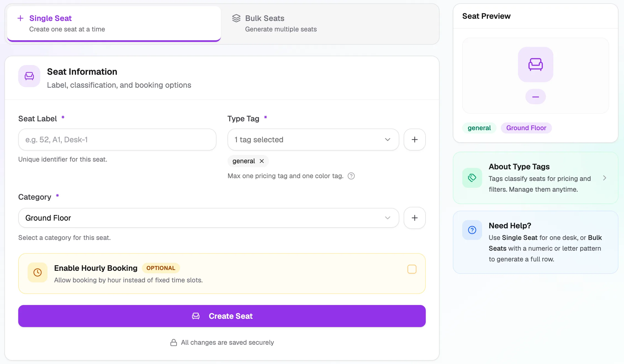Click the large seat icon in Seat Preview

[536, 65]
